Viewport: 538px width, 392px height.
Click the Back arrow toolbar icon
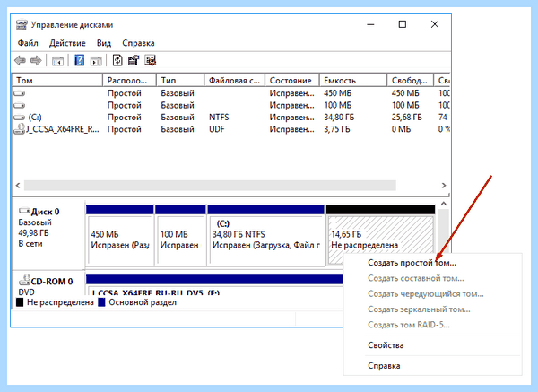click(x=20, y=61)
